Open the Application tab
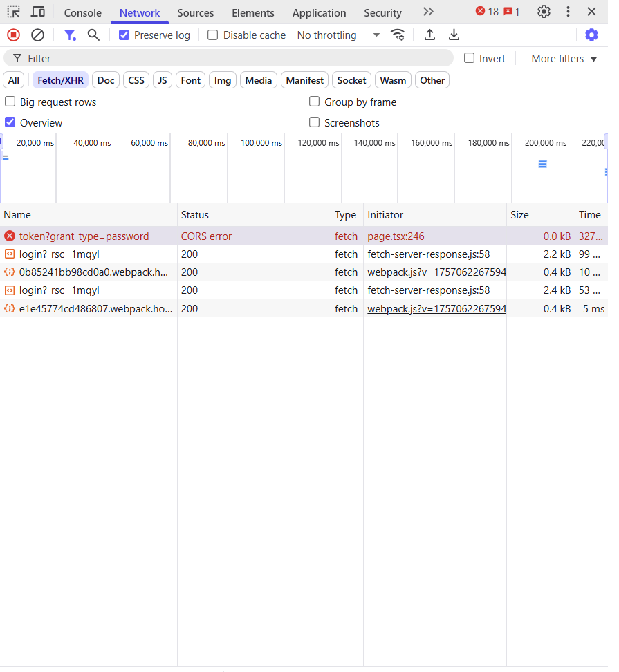This screenshot has width=619, height=672. [319, 13]
